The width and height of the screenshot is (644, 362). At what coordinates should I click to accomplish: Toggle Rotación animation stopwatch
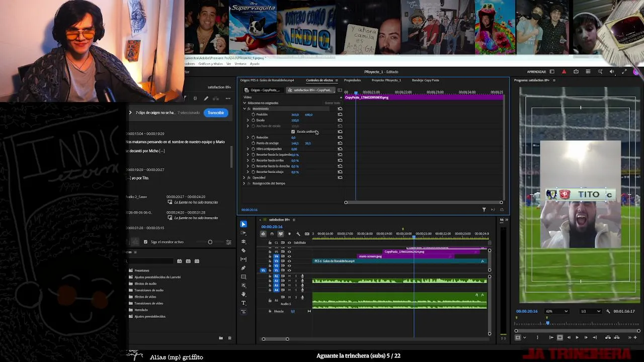[x=253, y=137]
